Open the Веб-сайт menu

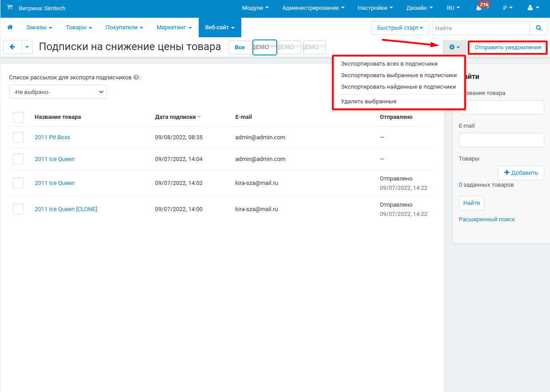coord(220,27)
